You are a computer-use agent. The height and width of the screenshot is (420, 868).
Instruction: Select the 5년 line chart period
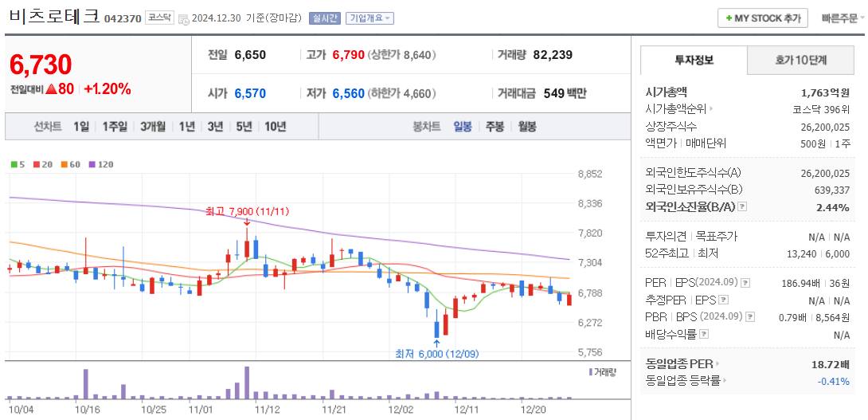[244, 127]
